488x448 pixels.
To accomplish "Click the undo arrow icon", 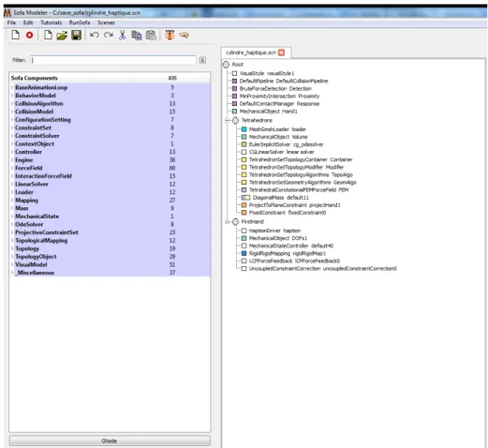I will click(94, 35).
